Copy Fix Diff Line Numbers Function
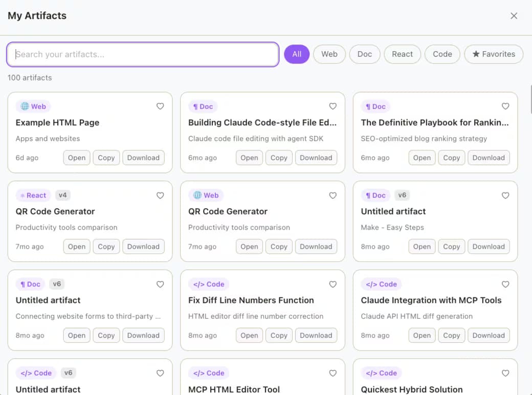532x395 pixels. 279,336
